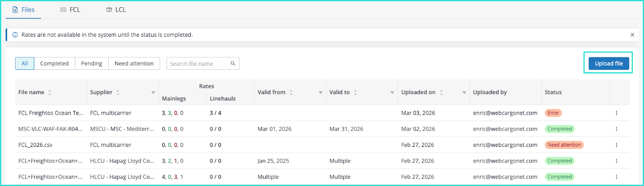The height and width of the screenshot is (186, 644).
Task: Select the All filter option
Action: pos(25,63)
